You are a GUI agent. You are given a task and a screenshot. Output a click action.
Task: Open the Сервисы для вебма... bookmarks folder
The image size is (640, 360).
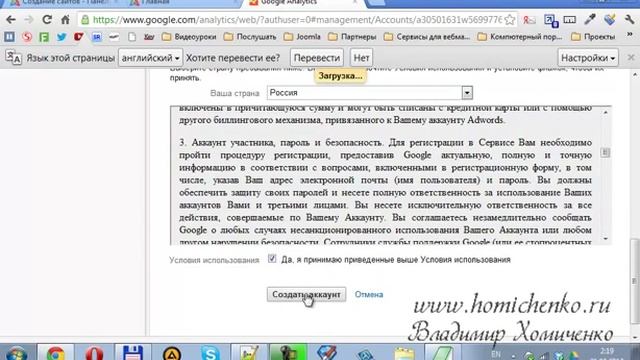click(427, 37)
